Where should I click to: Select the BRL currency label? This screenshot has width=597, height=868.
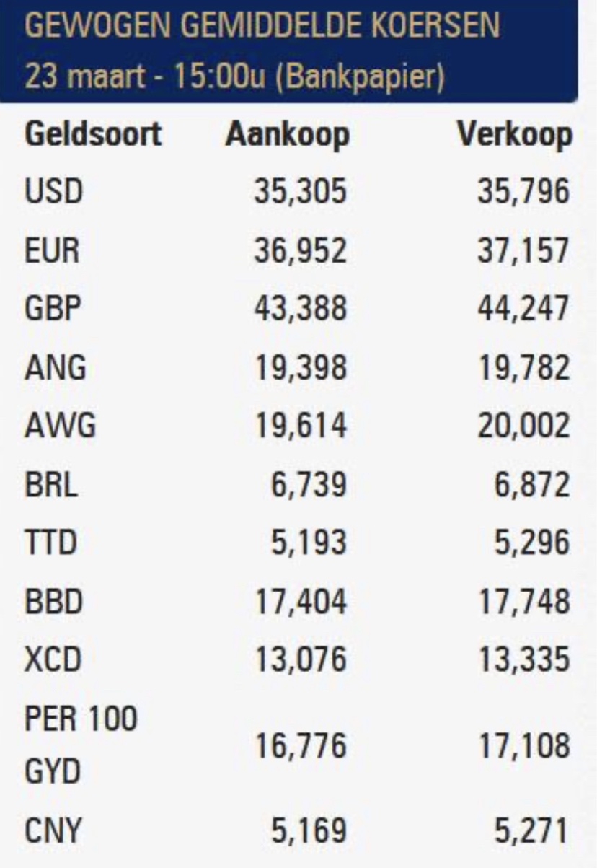[x=52, y=485]
